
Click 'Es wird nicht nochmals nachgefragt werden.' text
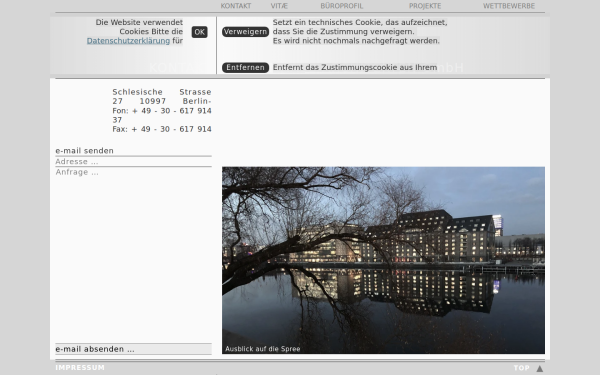coord(356,41)
